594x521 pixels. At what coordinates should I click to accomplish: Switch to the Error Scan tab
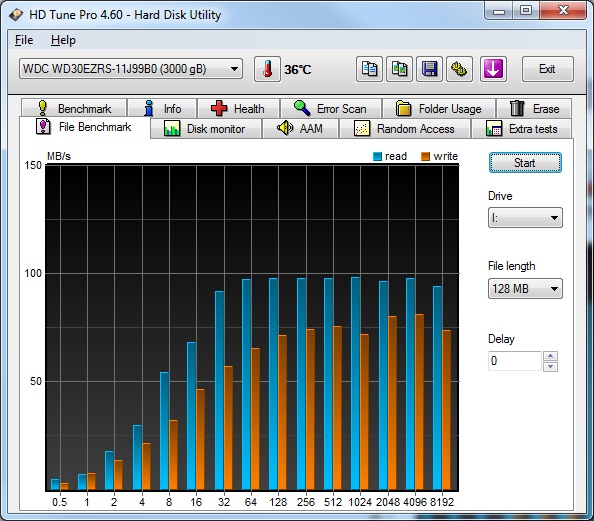[x=331, y=109]
